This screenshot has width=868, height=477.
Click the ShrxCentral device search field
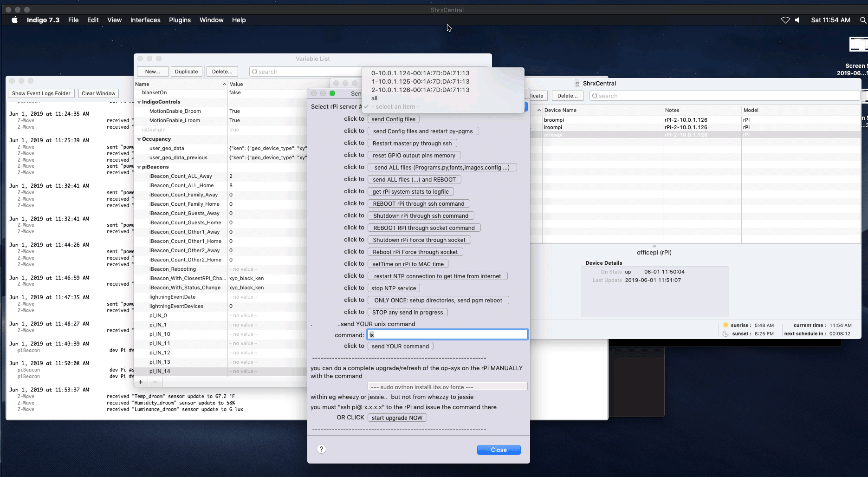725,96
